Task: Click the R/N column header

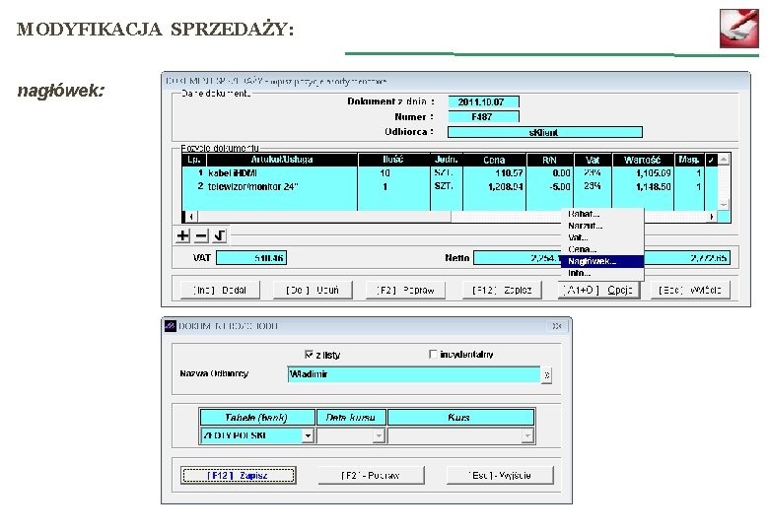Action: [550, 160]
